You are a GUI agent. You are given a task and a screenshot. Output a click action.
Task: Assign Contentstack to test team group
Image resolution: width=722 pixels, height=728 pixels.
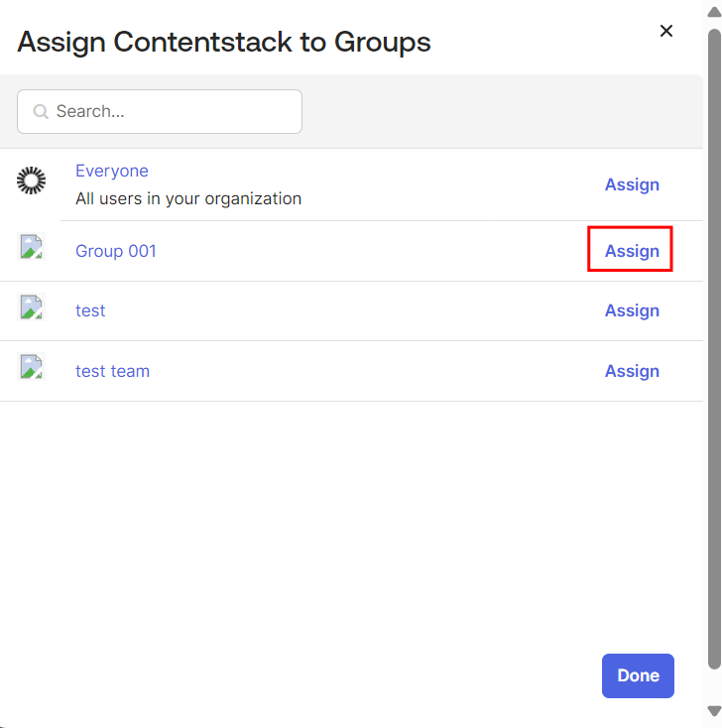632,371
